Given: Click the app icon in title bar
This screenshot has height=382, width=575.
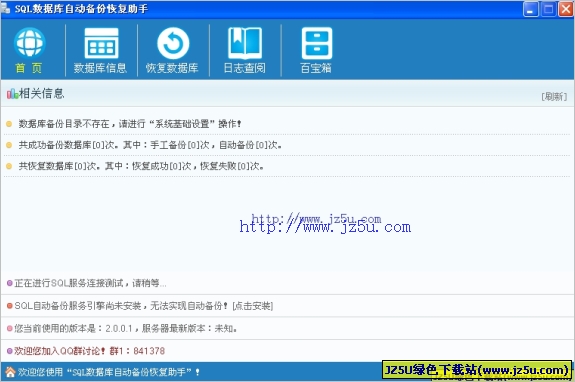Looking at the screenshot, I should click(x=6, y=8).
